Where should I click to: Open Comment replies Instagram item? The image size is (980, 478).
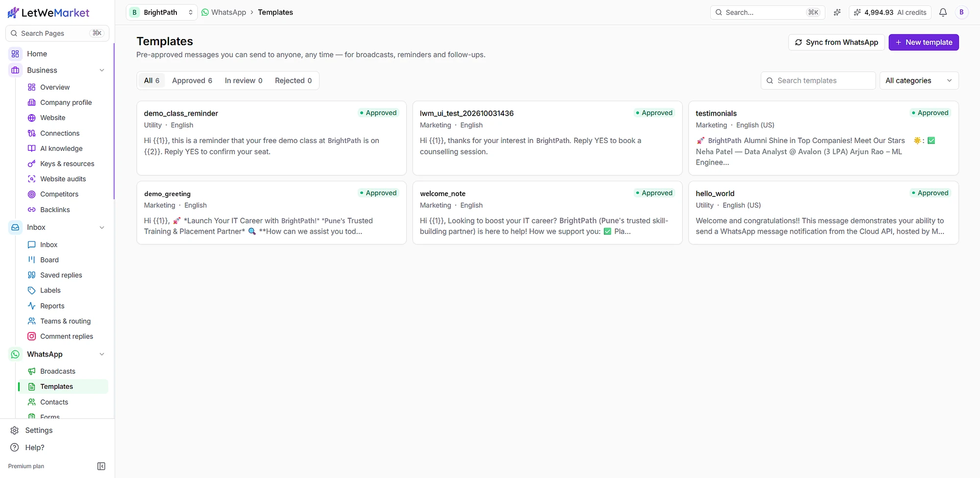pyautogui.click(x=67, y=336)
